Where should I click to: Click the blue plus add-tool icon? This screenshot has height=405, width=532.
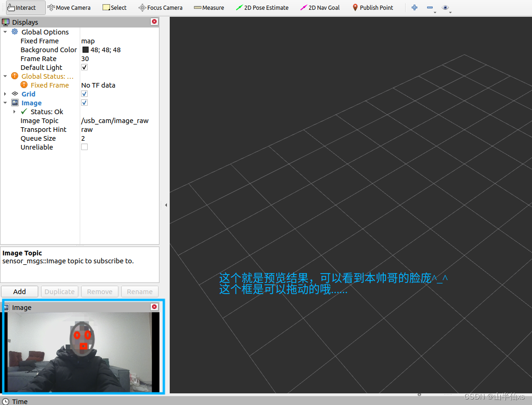pyautogui.click(x=414, y=7)
